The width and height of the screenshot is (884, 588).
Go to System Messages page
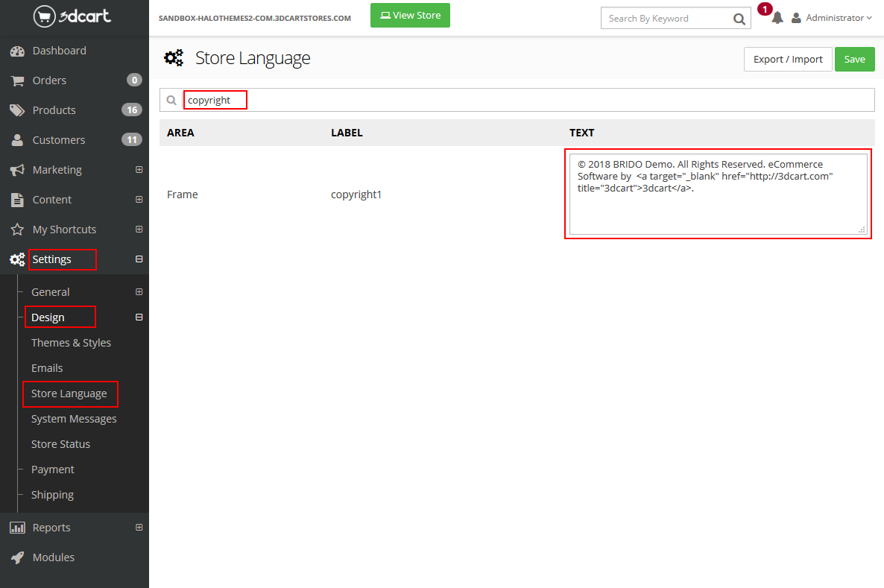(74, 419)
